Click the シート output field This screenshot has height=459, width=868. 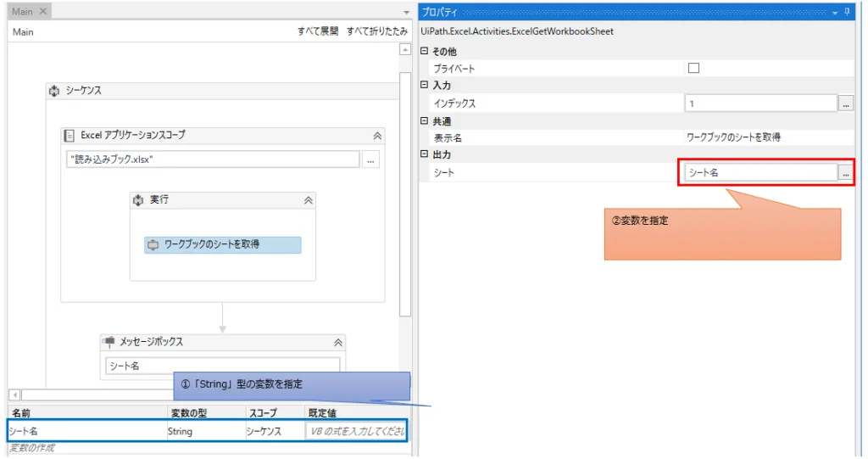point(760,172)
